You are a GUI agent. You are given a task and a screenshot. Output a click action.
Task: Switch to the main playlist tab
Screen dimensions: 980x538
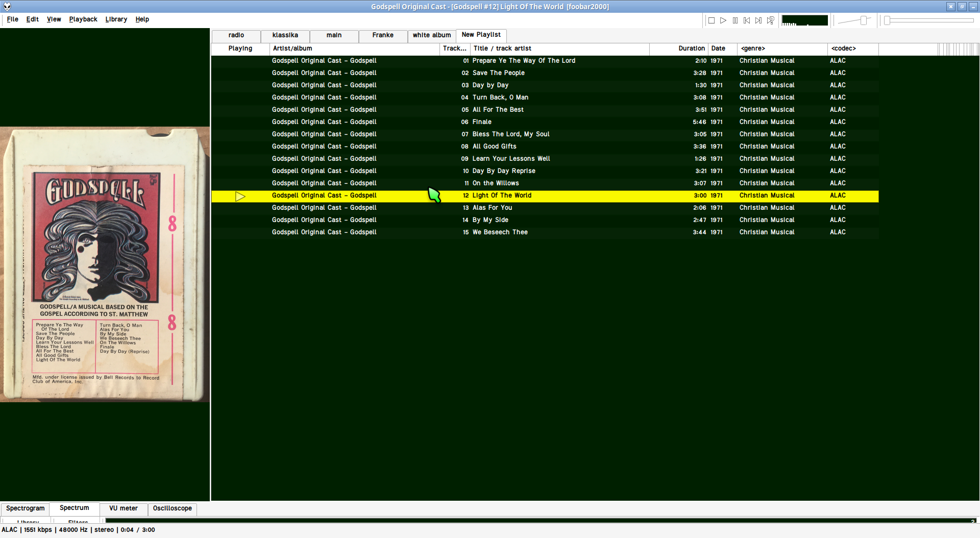pyautogui.click(x=334, y=36)
